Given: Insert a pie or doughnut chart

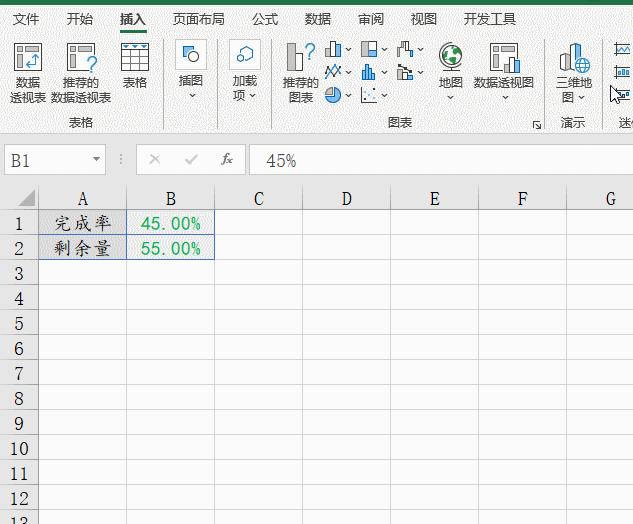Looking at the screenshot, I should 333,95.
